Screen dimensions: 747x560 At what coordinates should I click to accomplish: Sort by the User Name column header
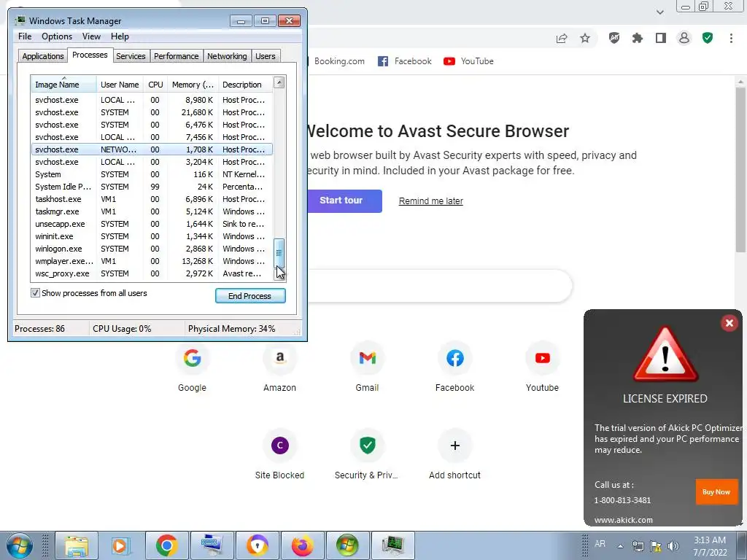120,85
